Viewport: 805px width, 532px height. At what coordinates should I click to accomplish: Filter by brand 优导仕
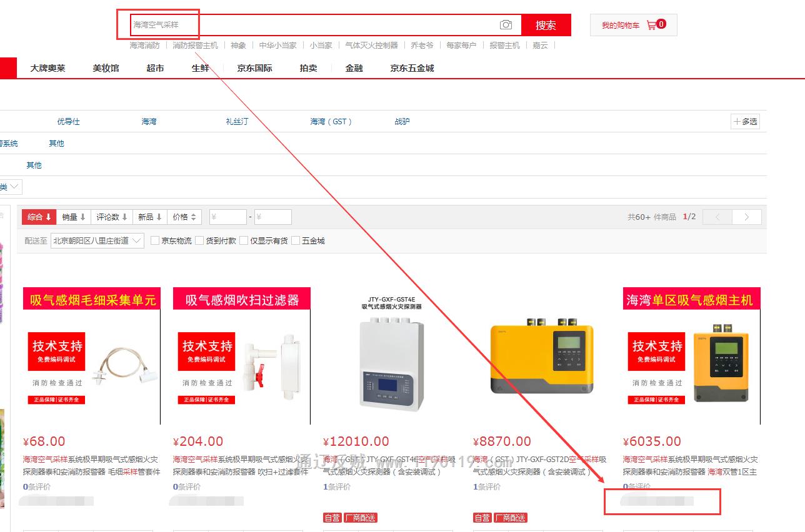point(69,122)
